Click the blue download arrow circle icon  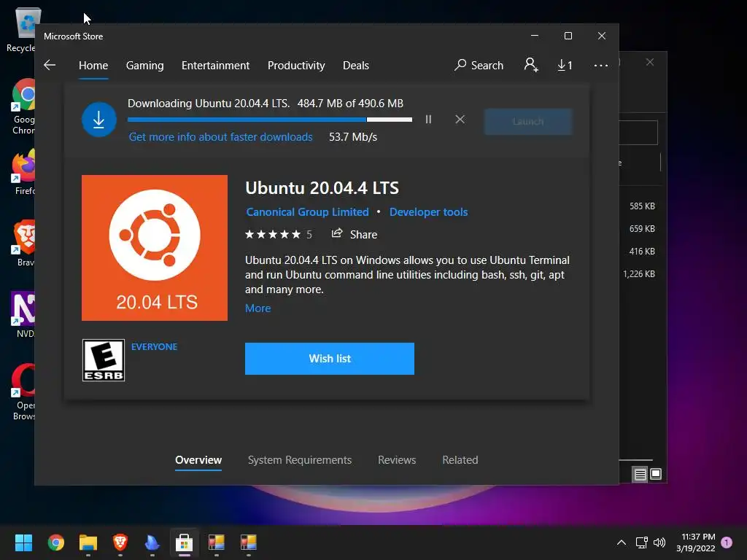click(99, 120)
